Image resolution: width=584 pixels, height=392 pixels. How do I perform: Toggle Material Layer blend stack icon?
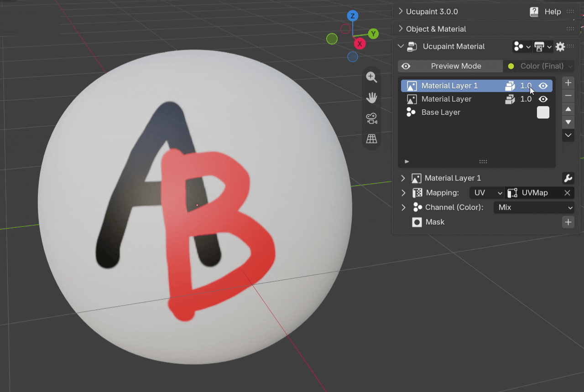point(510,99)
